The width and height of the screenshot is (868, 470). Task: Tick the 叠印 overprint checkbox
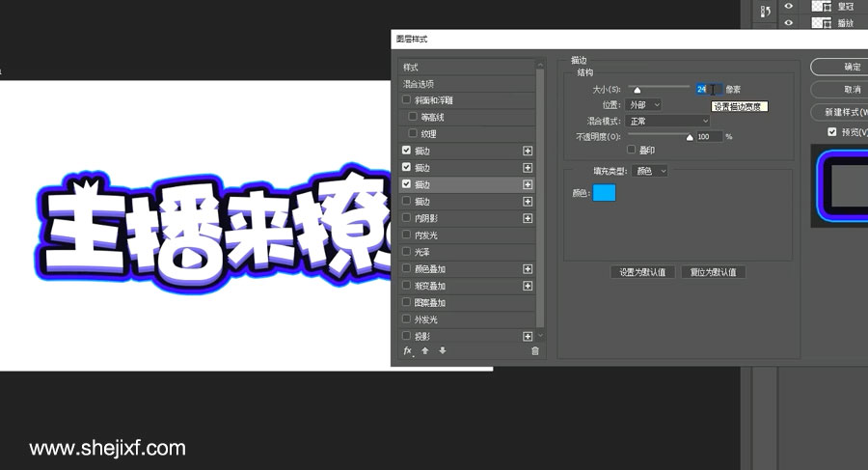(x=632, y=151)
